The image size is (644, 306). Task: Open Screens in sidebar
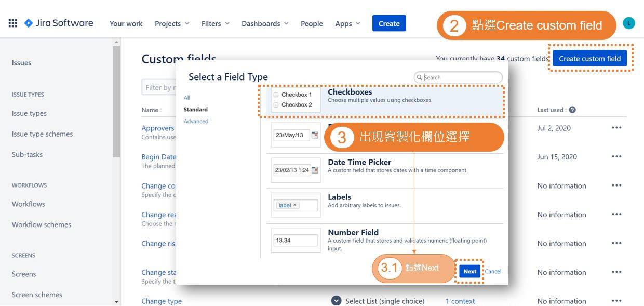[24, 274]
